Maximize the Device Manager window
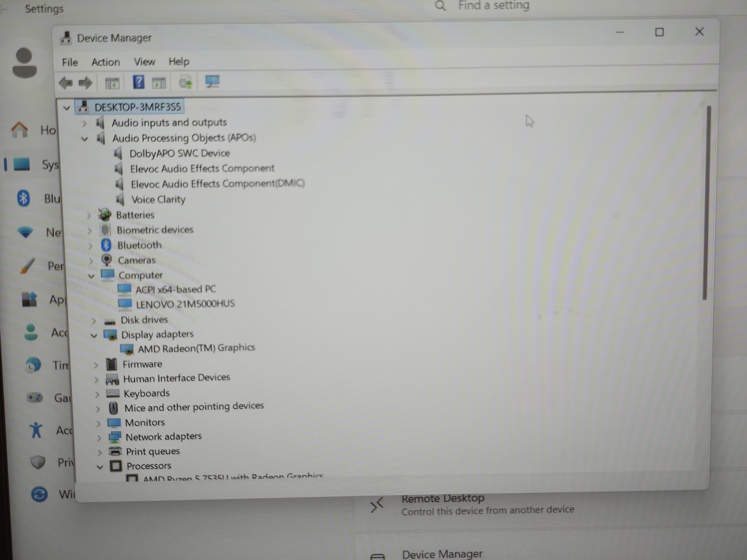Image resolution: width=747 pixels, height=560 pixels. (659, 32)
